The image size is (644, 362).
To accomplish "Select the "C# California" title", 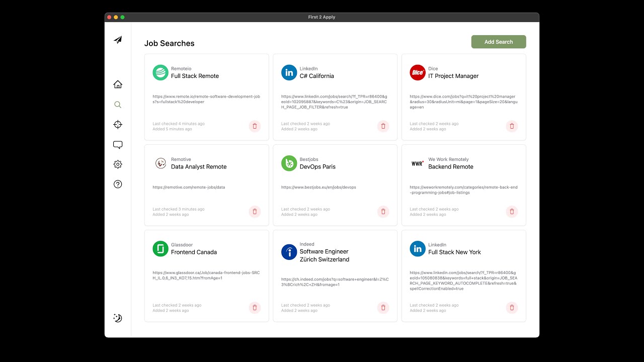I will (316, 76).
